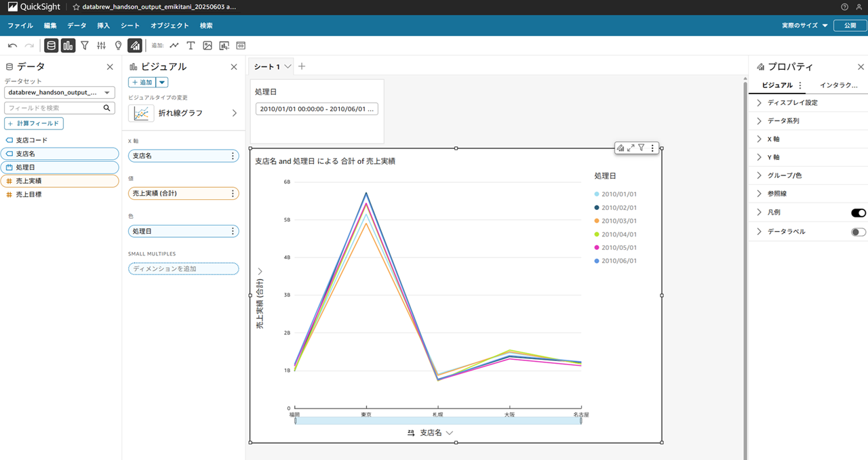Viewport: 868px width, 460px height.
Task: Open the help question mark icon in the top bar
Action: click(844, 7)
